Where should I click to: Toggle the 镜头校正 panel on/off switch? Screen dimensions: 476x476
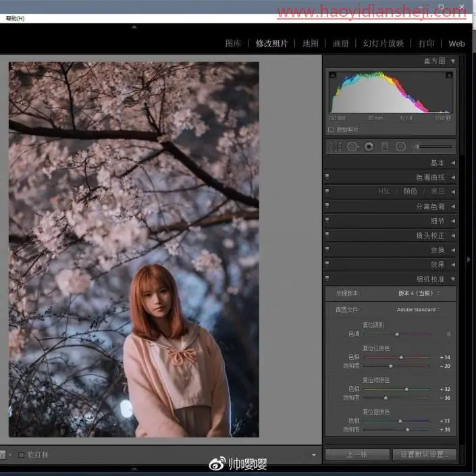tap(327, 234)
